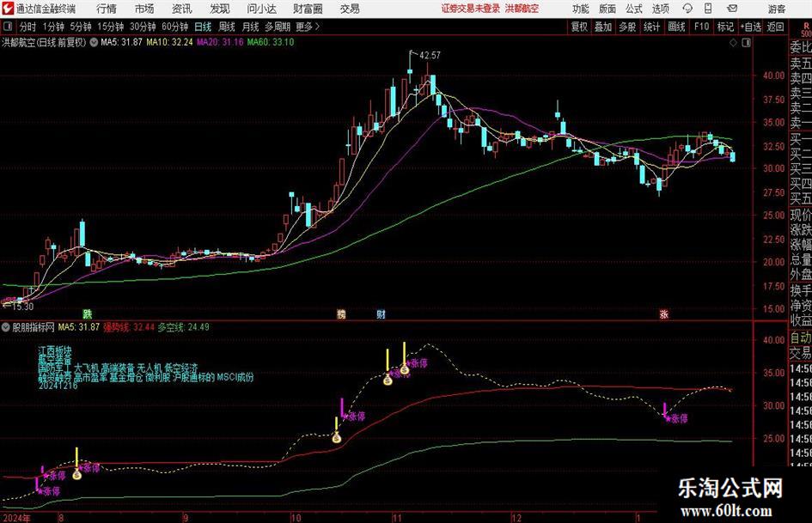Click the 游客 guest account label

point(777,9)
